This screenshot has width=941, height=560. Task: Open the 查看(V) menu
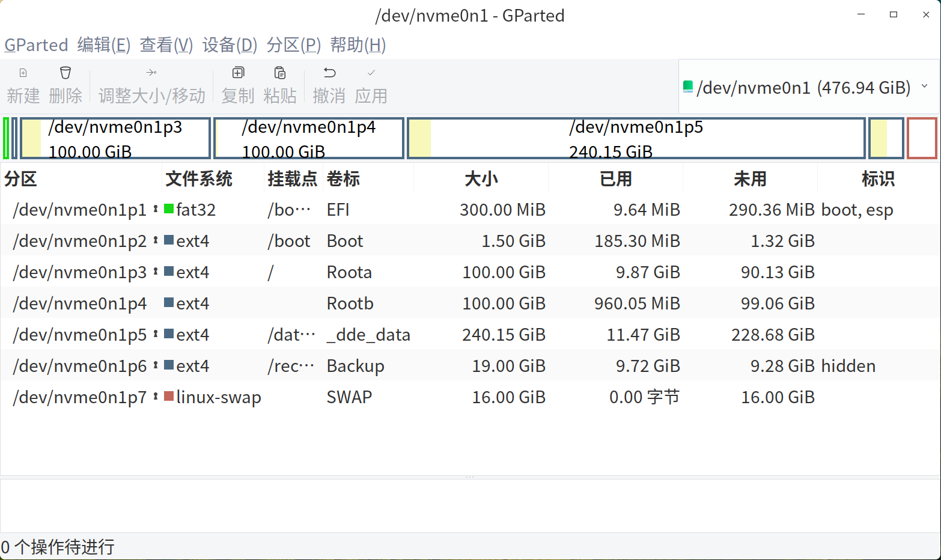point(166,45)
